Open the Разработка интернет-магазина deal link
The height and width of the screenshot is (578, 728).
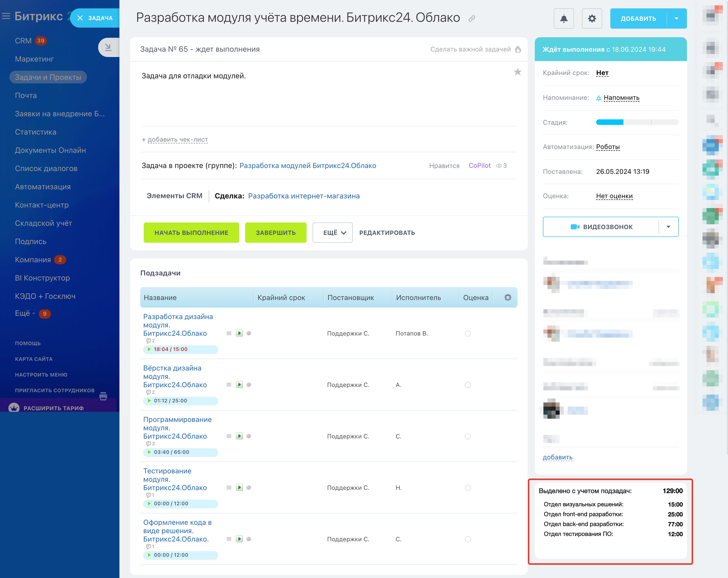(x=304, y=196)
